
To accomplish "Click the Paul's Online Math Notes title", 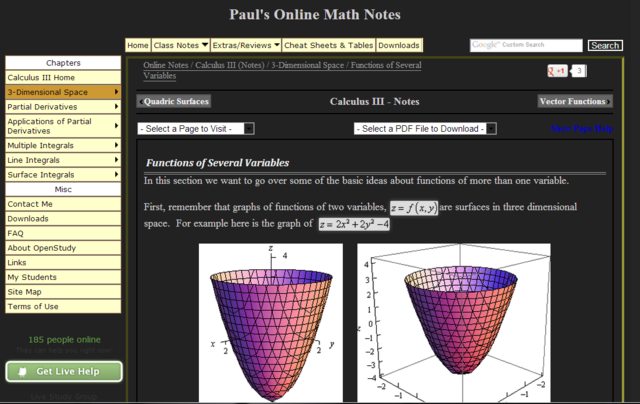I will [315, 15].
